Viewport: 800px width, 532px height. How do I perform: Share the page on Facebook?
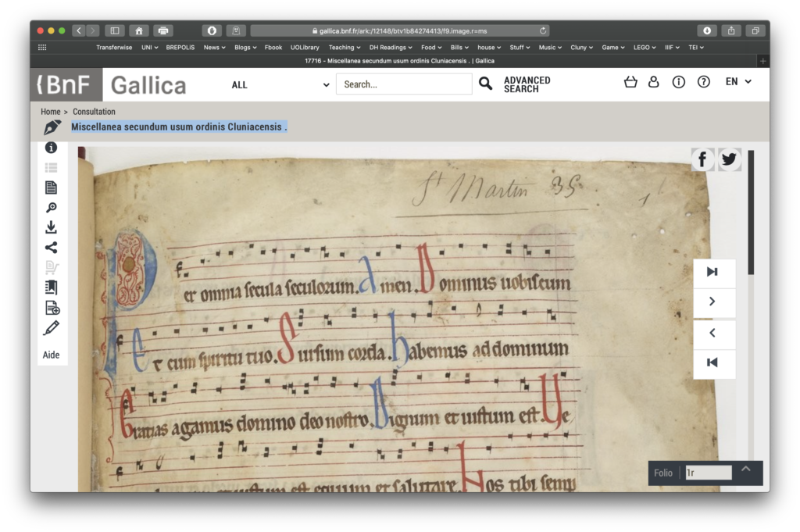click(702, 159)
